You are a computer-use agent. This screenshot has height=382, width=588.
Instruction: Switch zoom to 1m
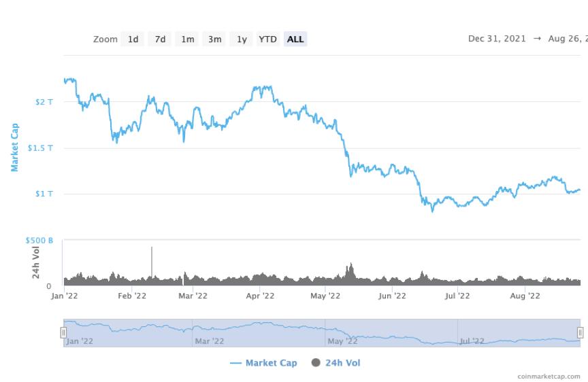(x=188, y=39)
